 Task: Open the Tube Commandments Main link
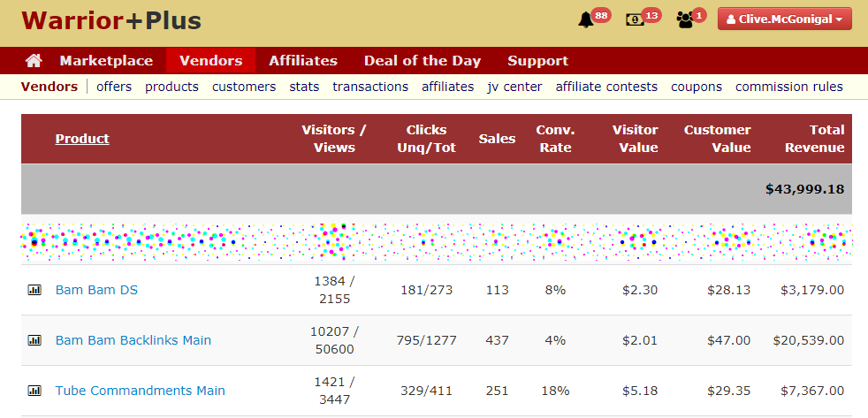[140, 391]
